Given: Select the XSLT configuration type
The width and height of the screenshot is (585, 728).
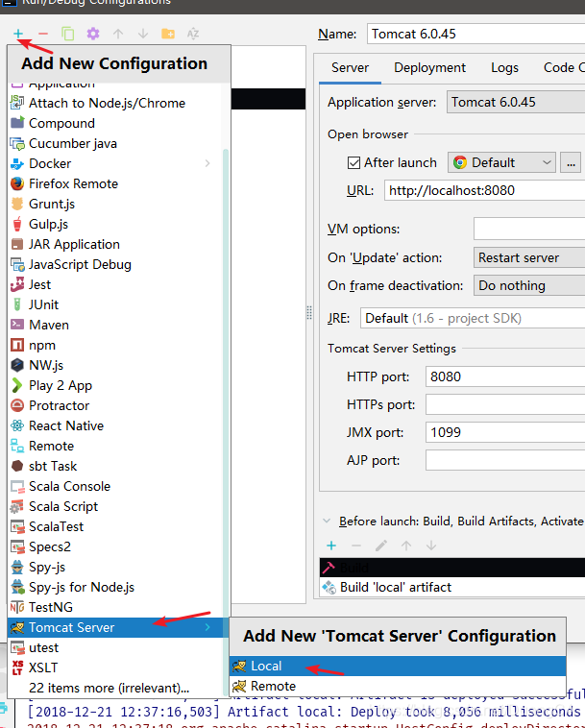Looking at the screenshot, I should tap(115, 668).
